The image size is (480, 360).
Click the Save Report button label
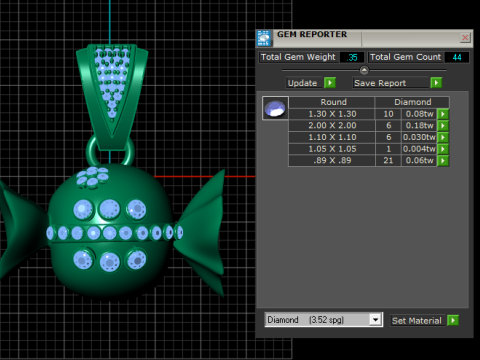[380, 83]
